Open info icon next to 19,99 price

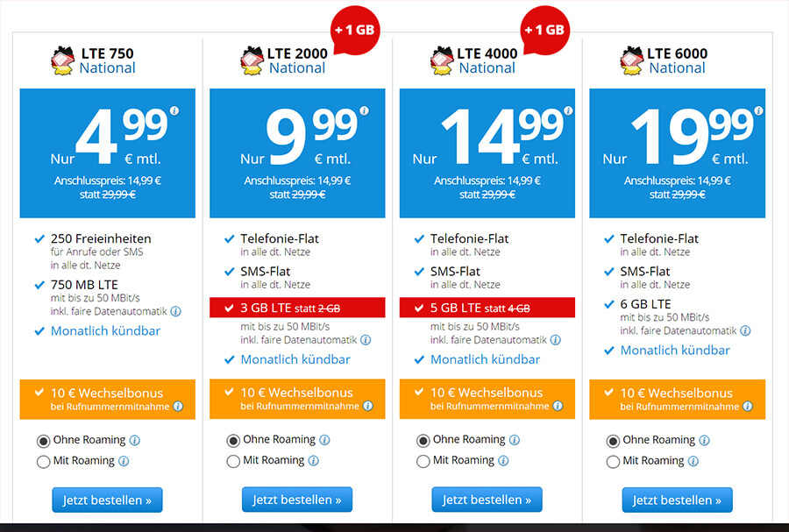point(758,110)
